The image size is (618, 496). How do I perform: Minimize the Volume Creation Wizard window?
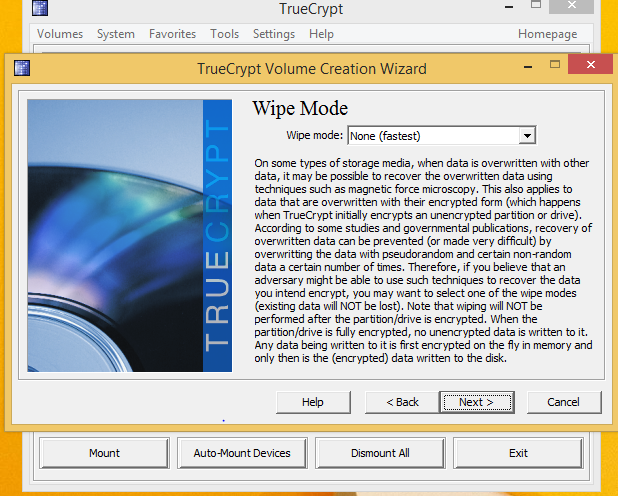528,66
